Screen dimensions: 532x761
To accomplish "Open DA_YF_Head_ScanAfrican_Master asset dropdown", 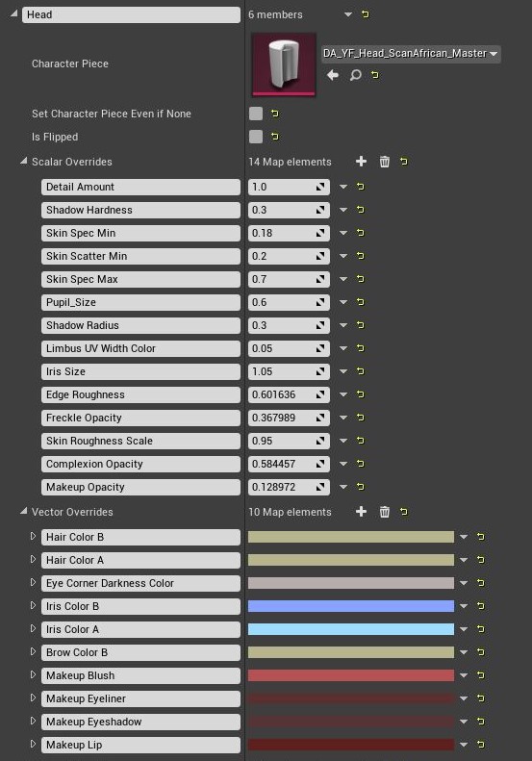I will (411, 53).
